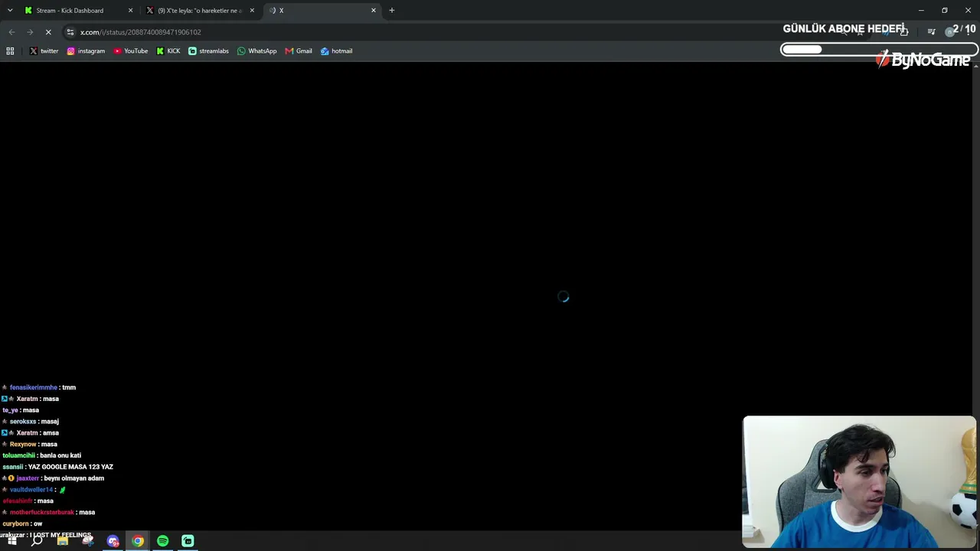Open the instagram bookmark
Viewport: 980px width, 551px height.
(x=86, y=51)
